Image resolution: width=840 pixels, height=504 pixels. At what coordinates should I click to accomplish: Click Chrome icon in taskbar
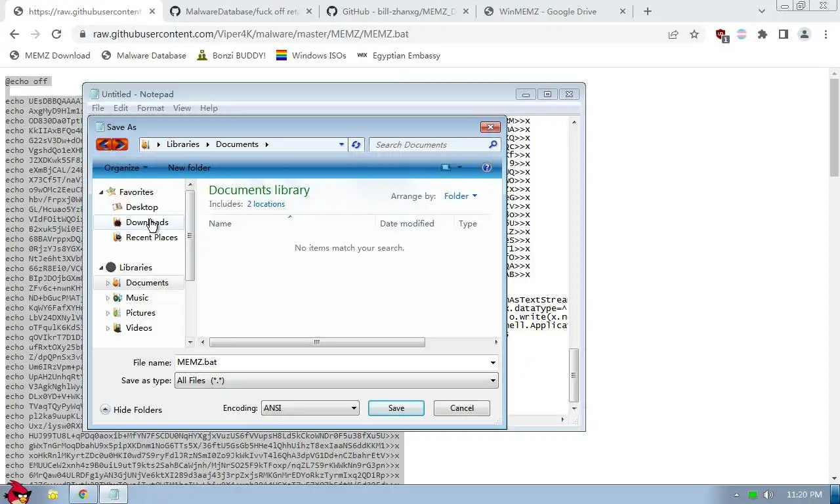tap(83, 494)
